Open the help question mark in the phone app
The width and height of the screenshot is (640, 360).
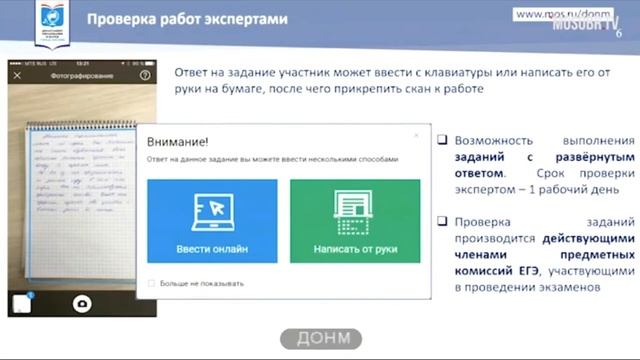(145, 76)
